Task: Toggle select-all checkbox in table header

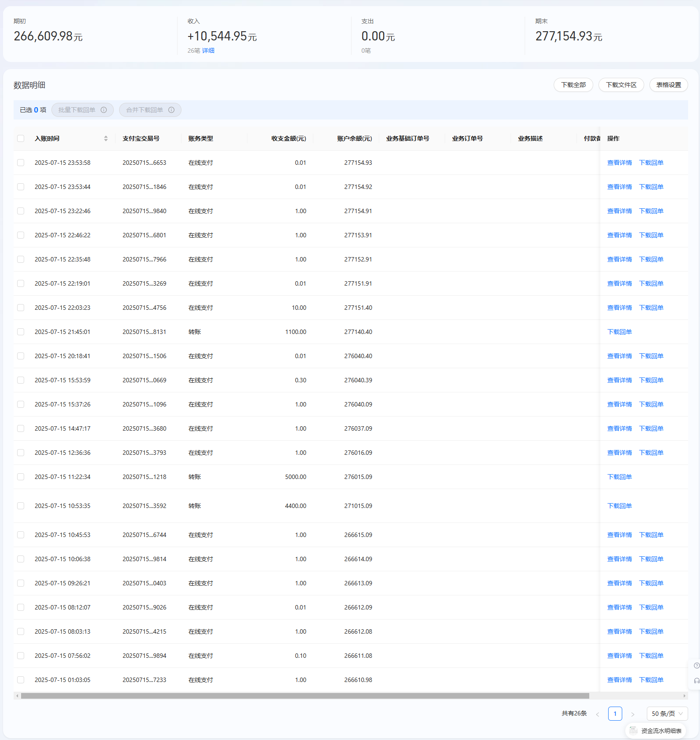Action: (x=21, y=138)
